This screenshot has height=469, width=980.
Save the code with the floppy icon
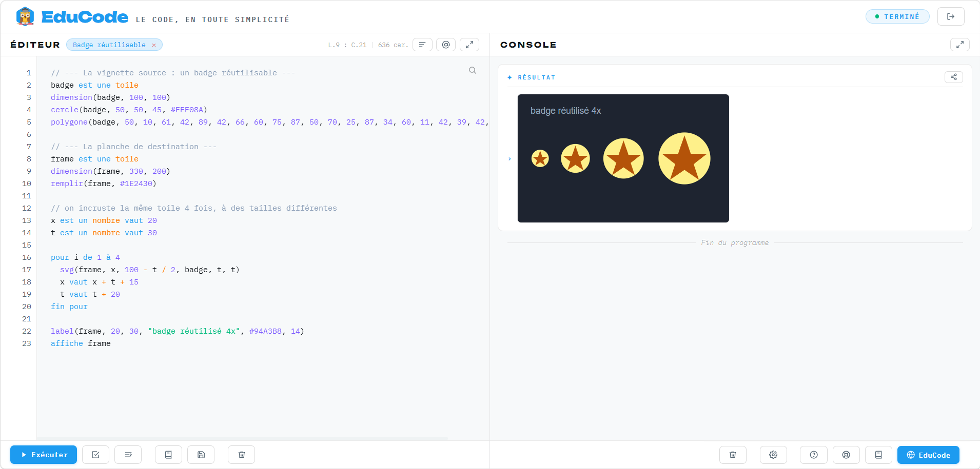(x=201, y=455)
